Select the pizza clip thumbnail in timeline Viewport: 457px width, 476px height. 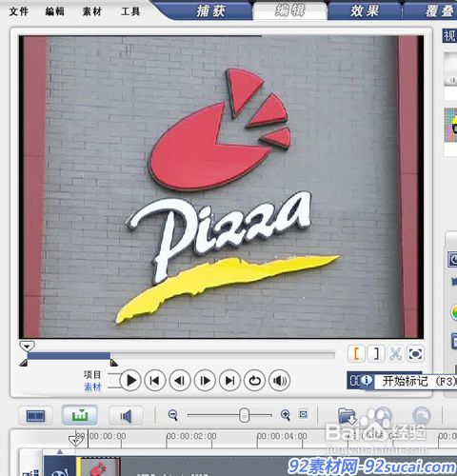pos(100,466)
